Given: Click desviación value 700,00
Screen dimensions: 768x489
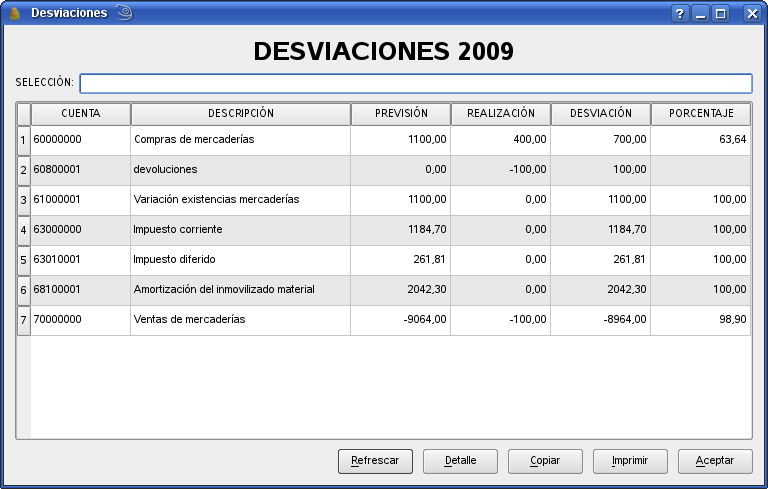Looking at the screenshot, I should (x=601, y=141).
